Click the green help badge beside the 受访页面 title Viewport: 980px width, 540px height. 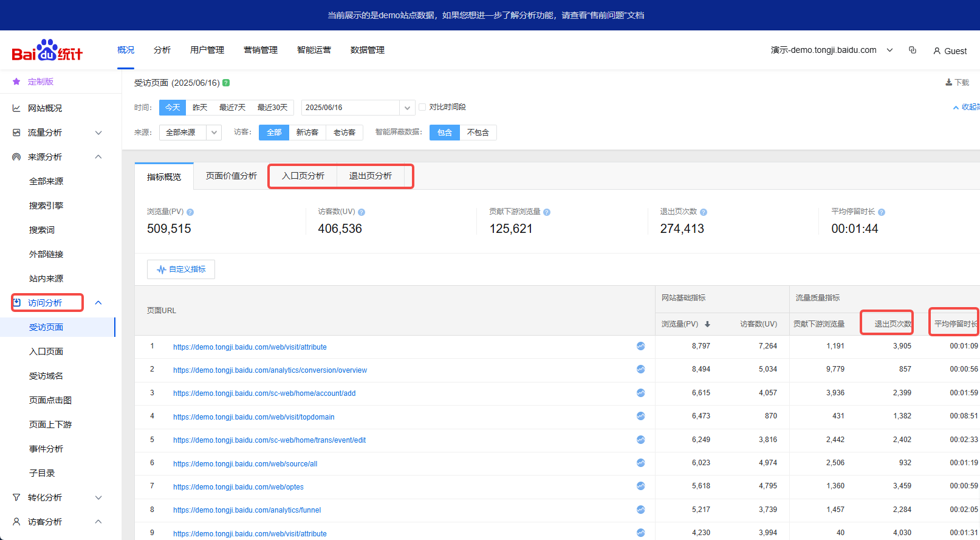tap(226, 83)
